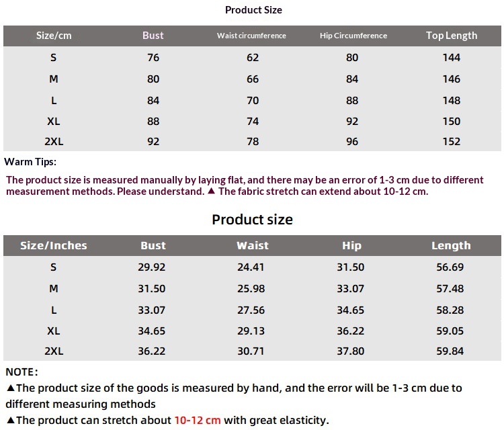Click the fabric stretch warning triangle symbol
The height and width of the screenshot is (430, 504).
click(211, 191)
